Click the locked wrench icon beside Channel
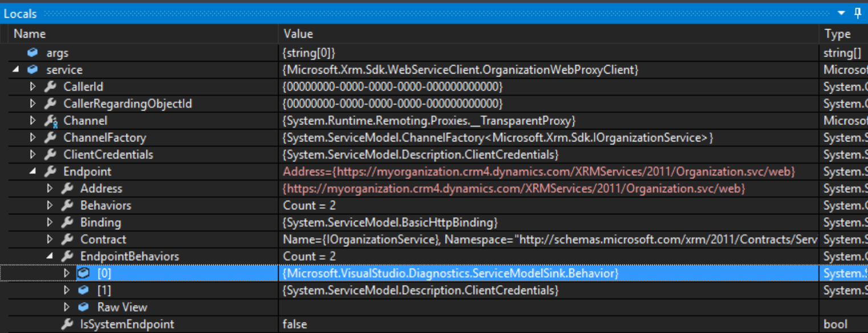 tap(50, 121)
